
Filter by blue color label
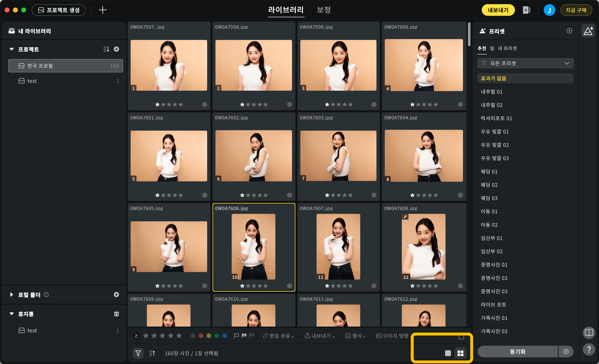(225, 336)
